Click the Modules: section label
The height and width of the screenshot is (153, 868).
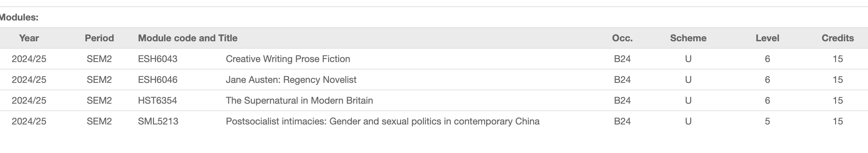tap(19, 17)
